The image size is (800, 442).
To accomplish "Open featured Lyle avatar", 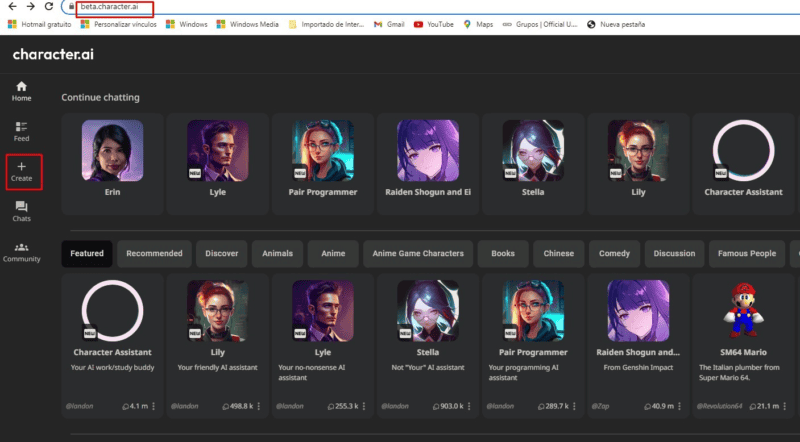I will pyautogui.click(x=323, y=310).
